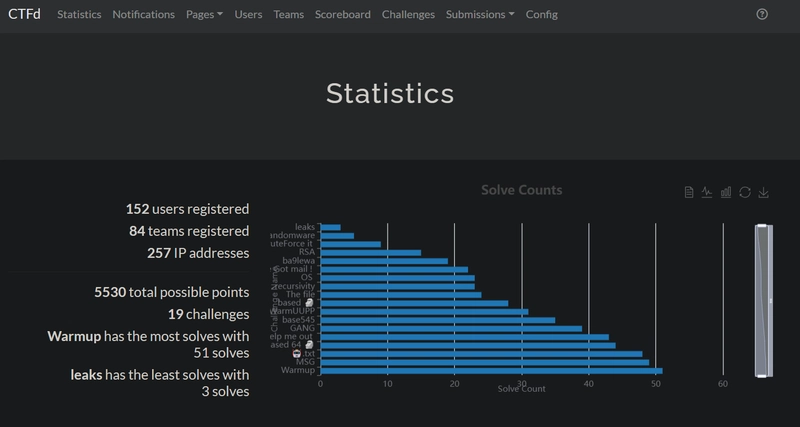Click the top handle of the zoom slider

[x=764, y=227]
